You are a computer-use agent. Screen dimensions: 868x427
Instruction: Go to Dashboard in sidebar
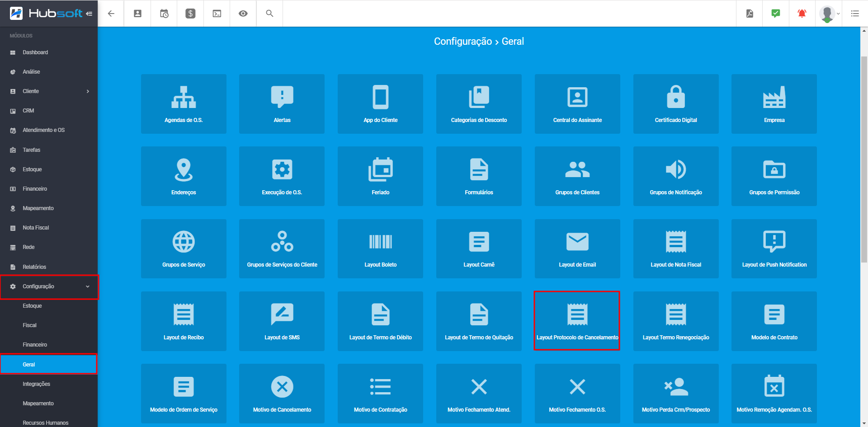click(49, 52)
